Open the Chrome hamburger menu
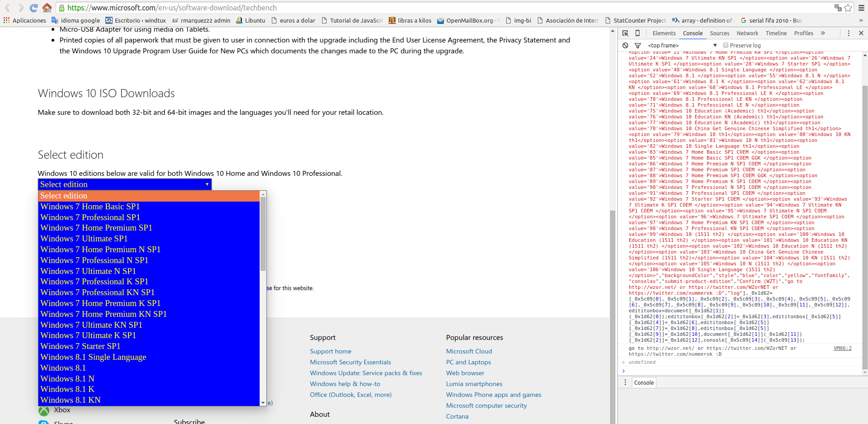 click(861, 8)
